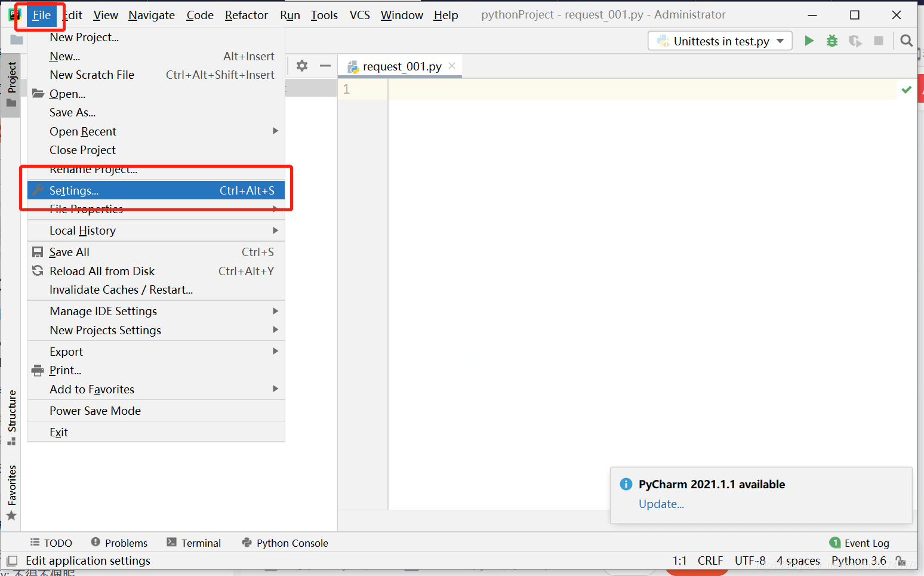Click the 1:1 caret position indicator
This screenshot has width=924, height=576.
(x=679, y=560)
